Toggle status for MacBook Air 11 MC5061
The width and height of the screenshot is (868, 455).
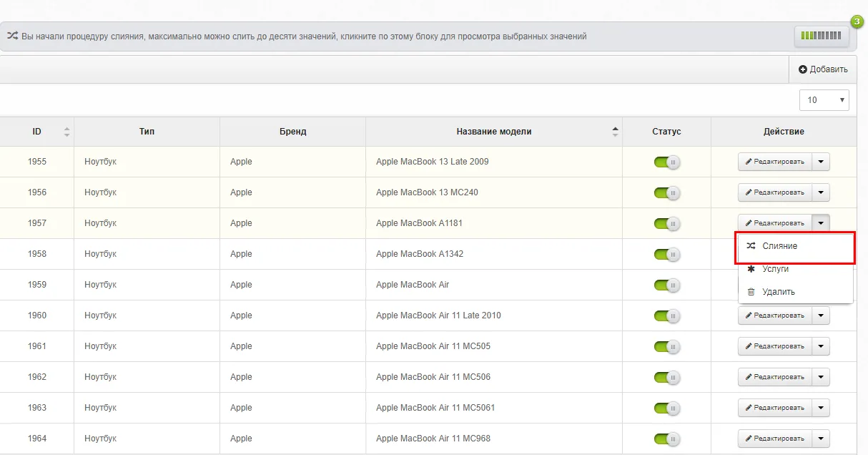tap(666, 408)
